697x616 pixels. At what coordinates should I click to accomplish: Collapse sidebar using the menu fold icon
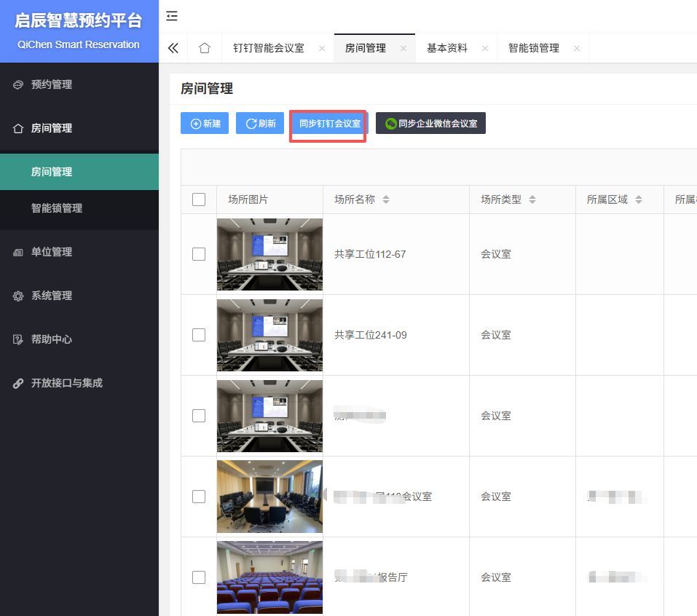click(172, 16)
